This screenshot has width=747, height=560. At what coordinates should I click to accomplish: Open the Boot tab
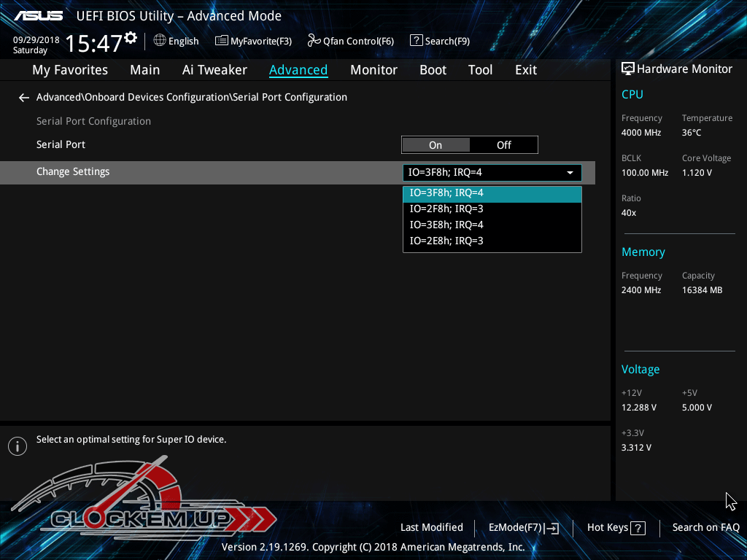[433, 70]
